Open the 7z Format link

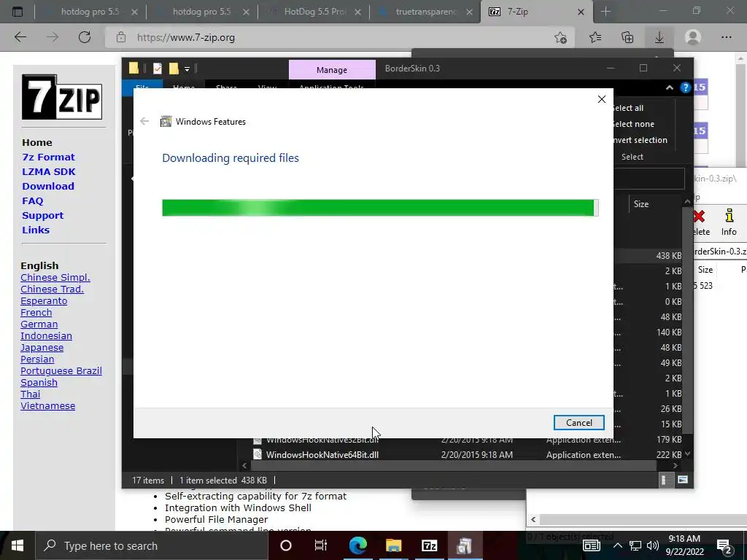click(48, 157)
